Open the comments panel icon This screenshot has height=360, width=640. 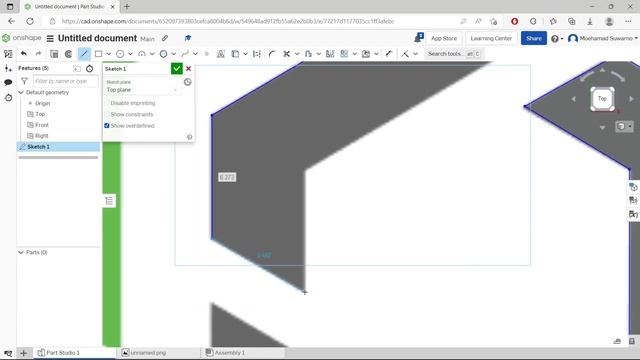8,82
